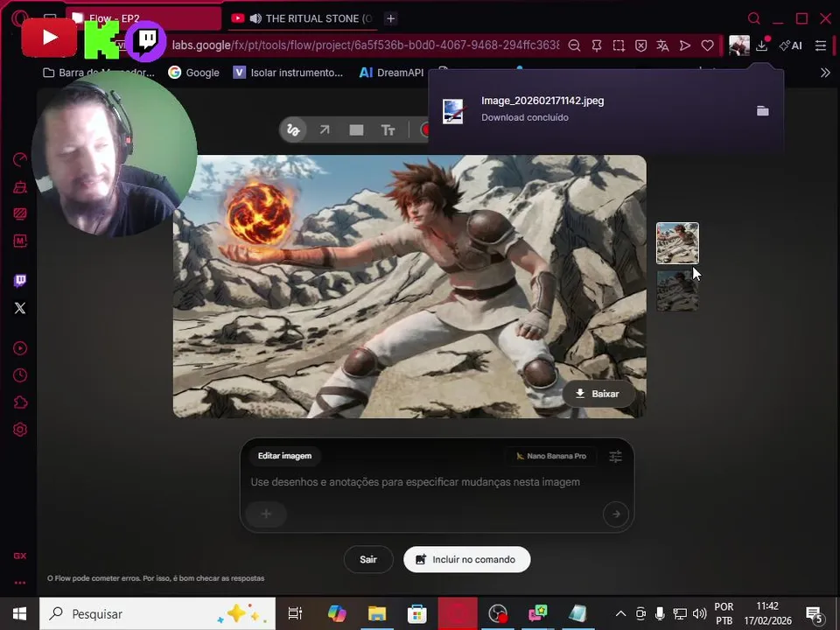This screenshot has height=630, width=840.
Task: Open the Google bookmark
Action: tap(194, 73)
